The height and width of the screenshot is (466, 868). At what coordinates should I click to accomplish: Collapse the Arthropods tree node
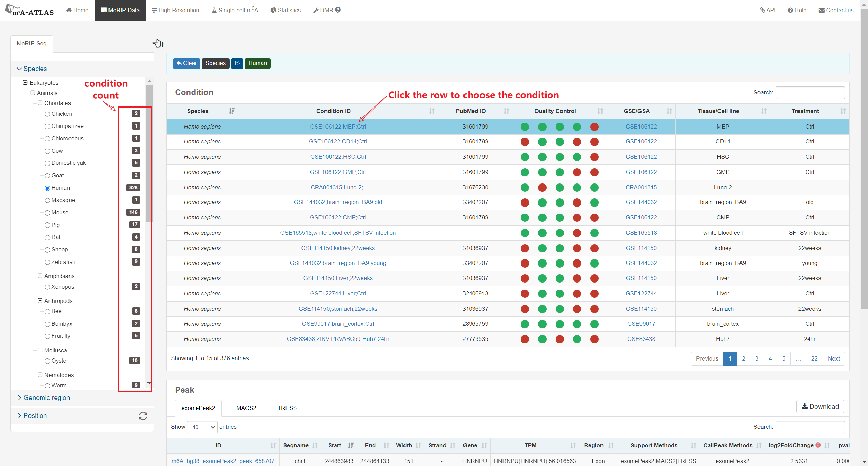40,300
